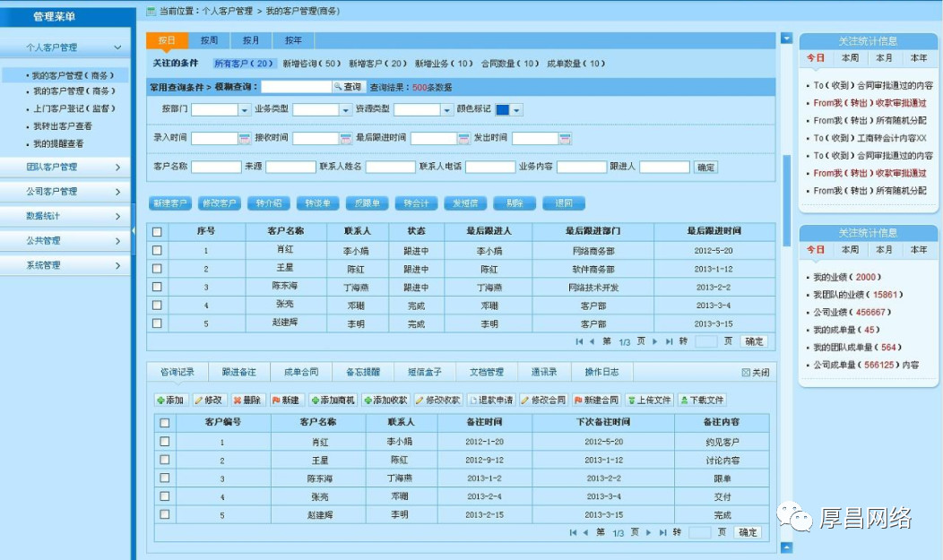The height and width of the screenshot is (560, 943).
Task: Open the 按部门 dropdown
Action: (x=245, y=110)
